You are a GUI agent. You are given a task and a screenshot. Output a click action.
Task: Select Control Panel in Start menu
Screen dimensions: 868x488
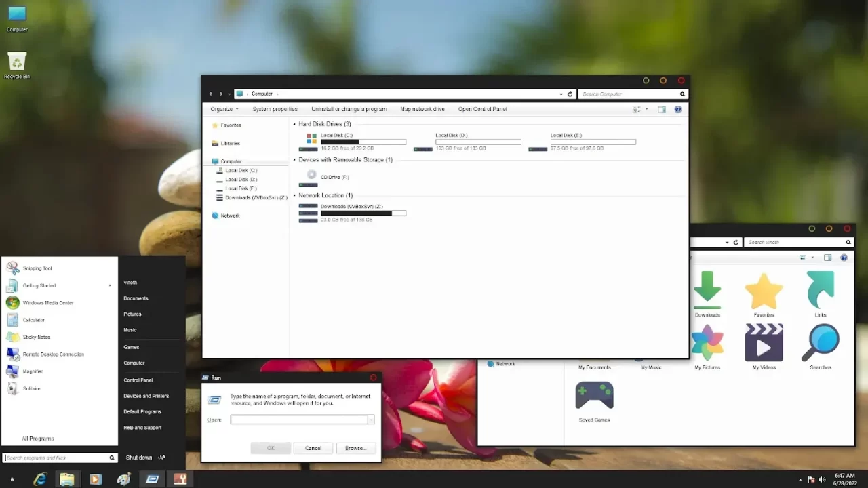coord(138,380)
